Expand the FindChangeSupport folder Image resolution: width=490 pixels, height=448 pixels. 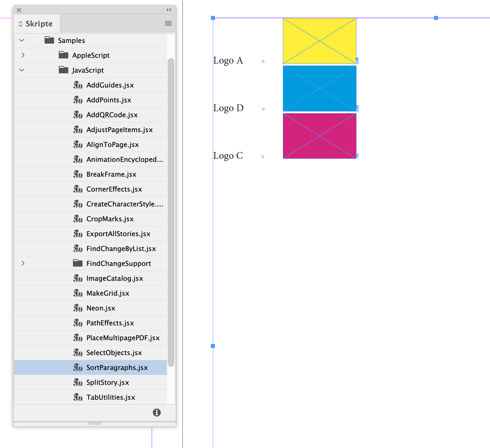point(23,263)
